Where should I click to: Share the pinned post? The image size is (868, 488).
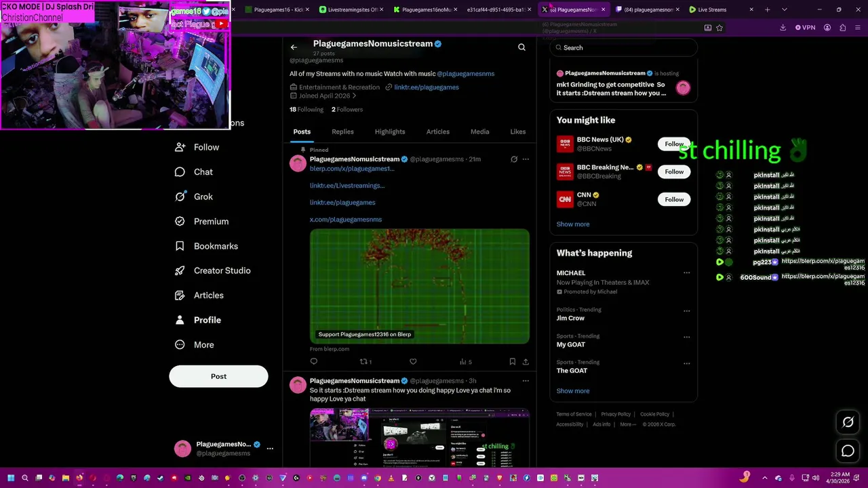tap(526, 362)
